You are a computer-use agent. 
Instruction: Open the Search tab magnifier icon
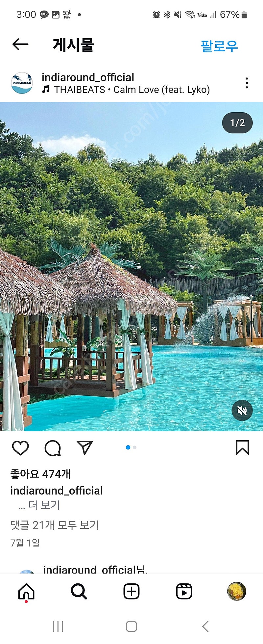pos(79,591)
